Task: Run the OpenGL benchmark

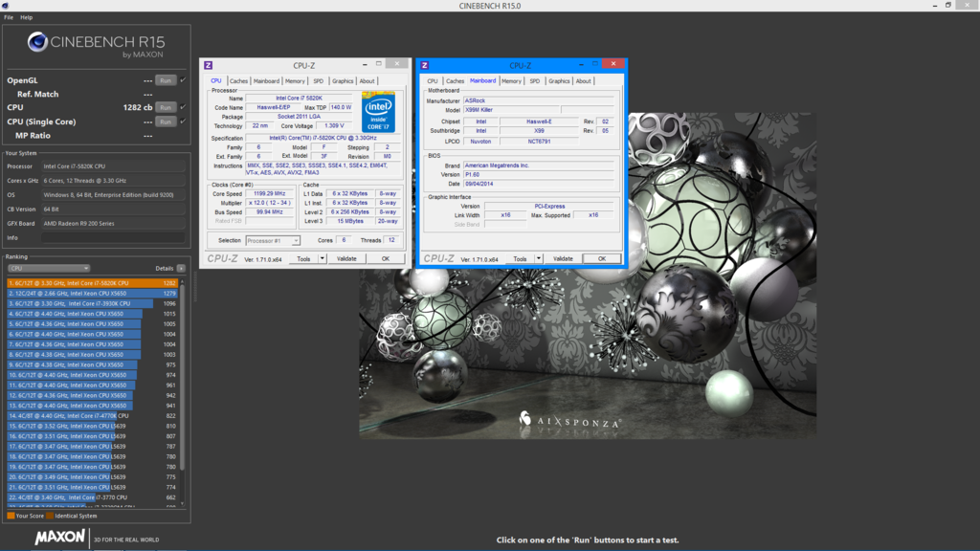Action: (x=166, y=80)
